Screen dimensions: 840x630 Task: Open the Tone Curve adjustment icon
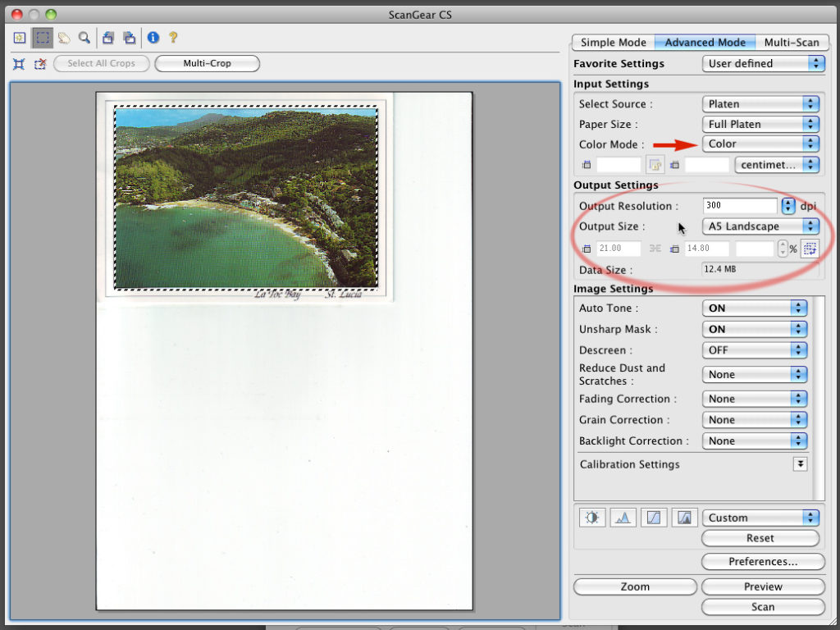click(652, 517)
